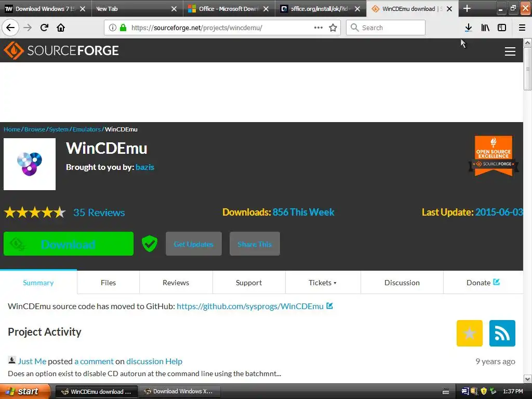Open the Discussion page tab
The image size is (532, 399).
pos(402,282)
